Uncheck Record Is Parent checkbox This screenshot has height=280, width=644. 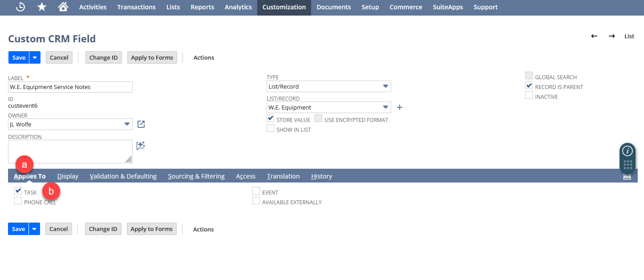point(529,85)
